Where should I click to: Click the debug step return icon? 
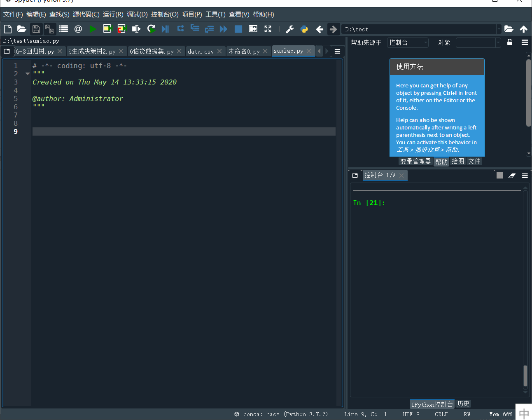click(209, 29)
